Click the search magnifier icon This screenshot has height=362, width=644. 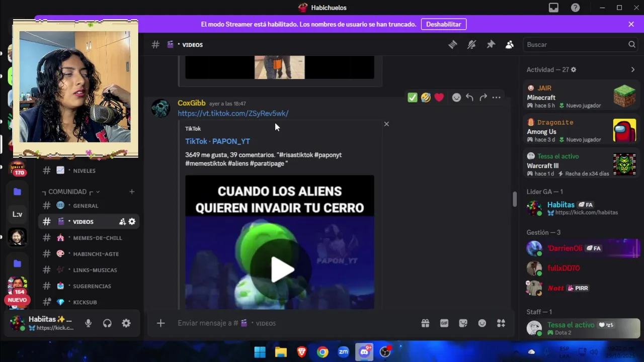coord(632,45)
